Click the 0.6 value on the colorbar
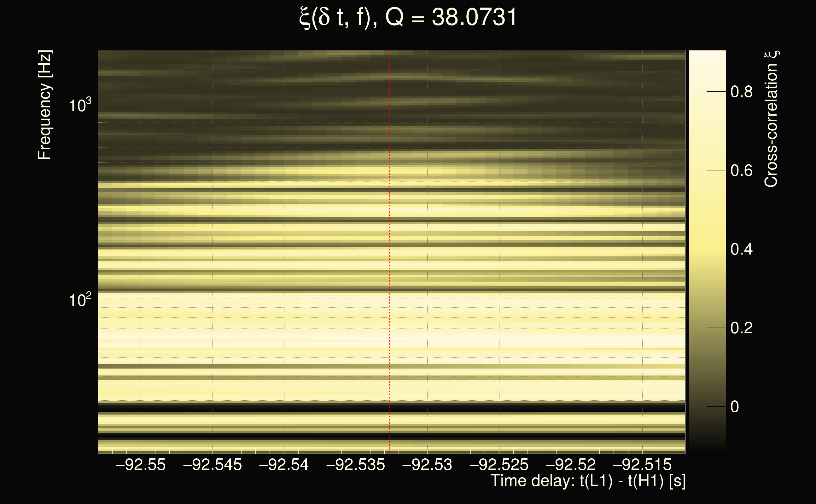Image resolution: width=816 pixels, height=504 pixels. tap(741, 171)
